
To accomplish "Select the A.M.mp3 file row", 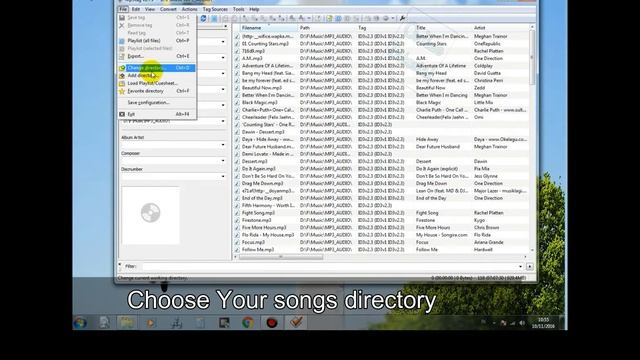I will click(382, 58).
